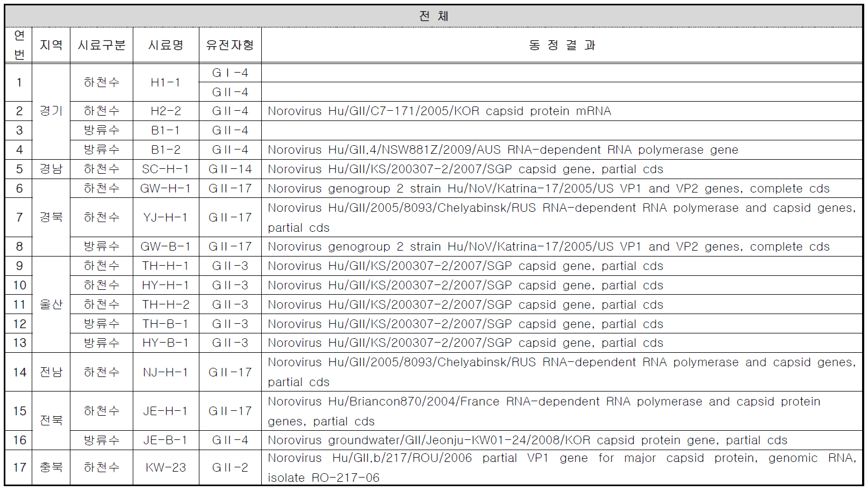The height and width of the screenshot is (491, 868).
Task: Select region cell 울산
Action: tap(51, 304)
